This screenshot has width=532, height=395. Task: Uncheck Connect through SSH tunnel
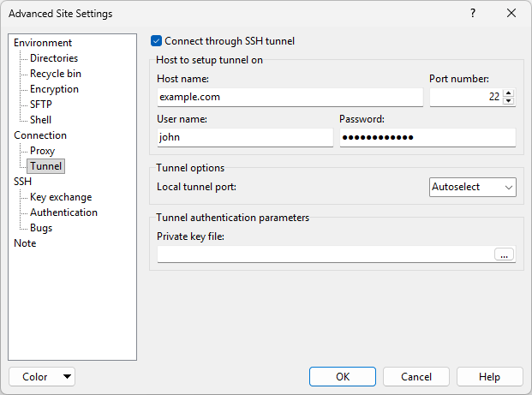(x=156, y=40)
